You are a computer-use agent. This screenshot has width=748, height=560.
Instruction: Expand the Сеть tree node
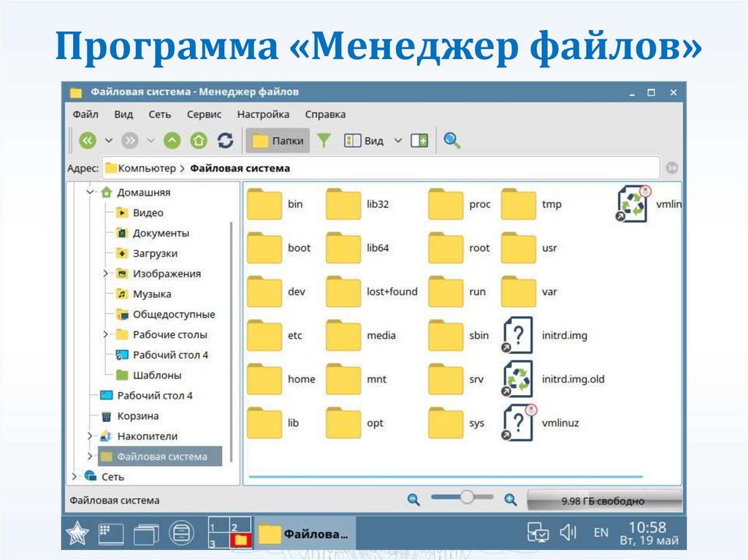click(x=74, y=477)
